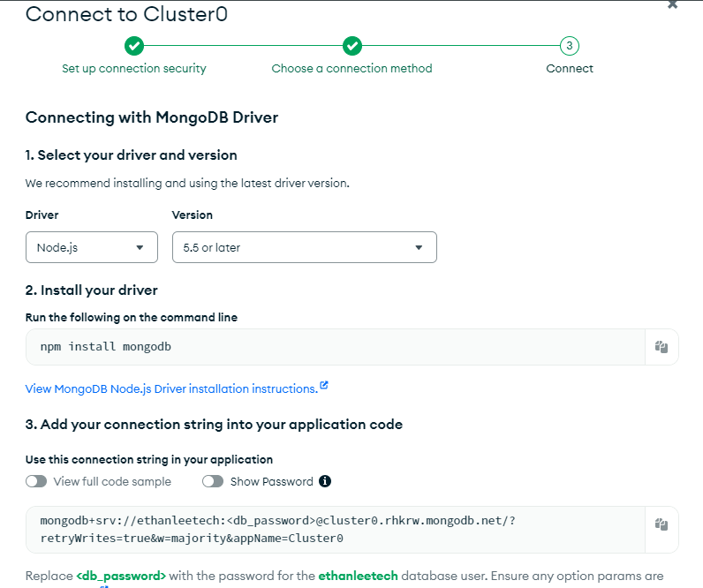The image size is (703, 588).
Task: Open the Driver dropdown showing Node.js
Action: [x=92, y=247]
